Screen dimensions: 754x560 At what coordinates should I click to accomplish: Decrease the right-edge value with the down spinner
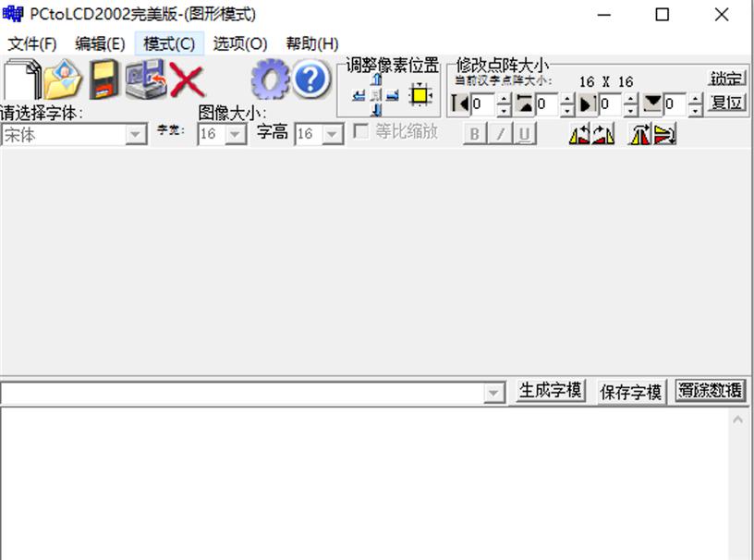pos(631,110)
